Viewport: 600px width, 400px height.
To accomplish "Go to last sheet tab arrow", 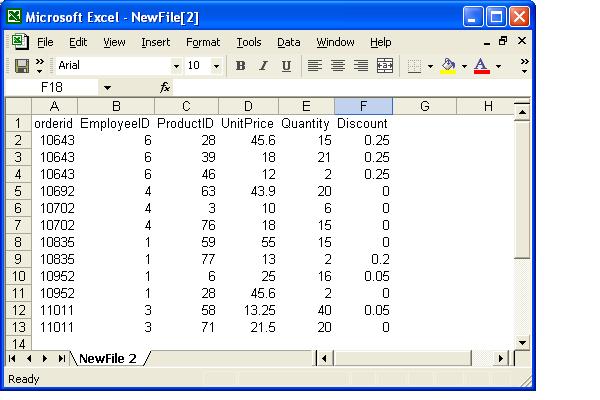I will pyautogui.click(x=61, y=359).
